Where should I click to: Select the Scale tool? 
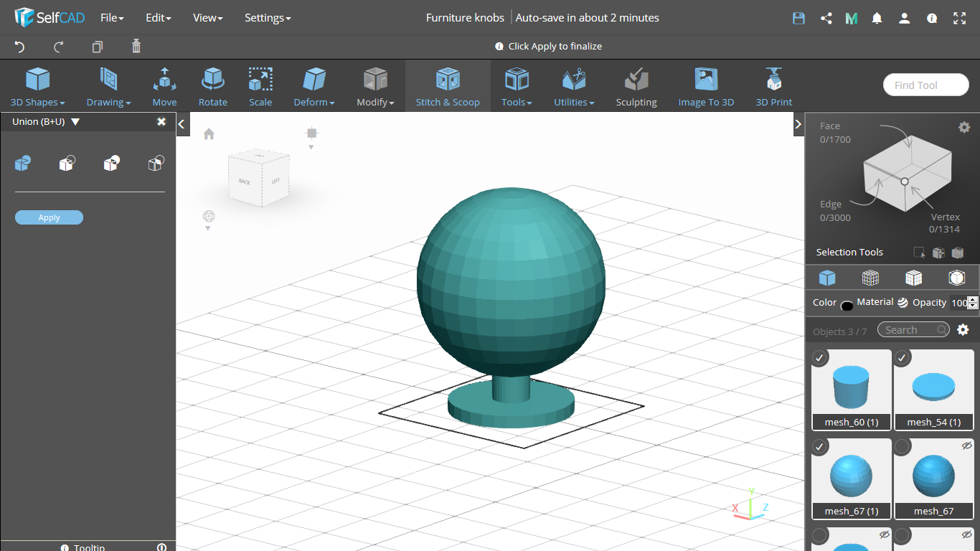coord(260,87)
